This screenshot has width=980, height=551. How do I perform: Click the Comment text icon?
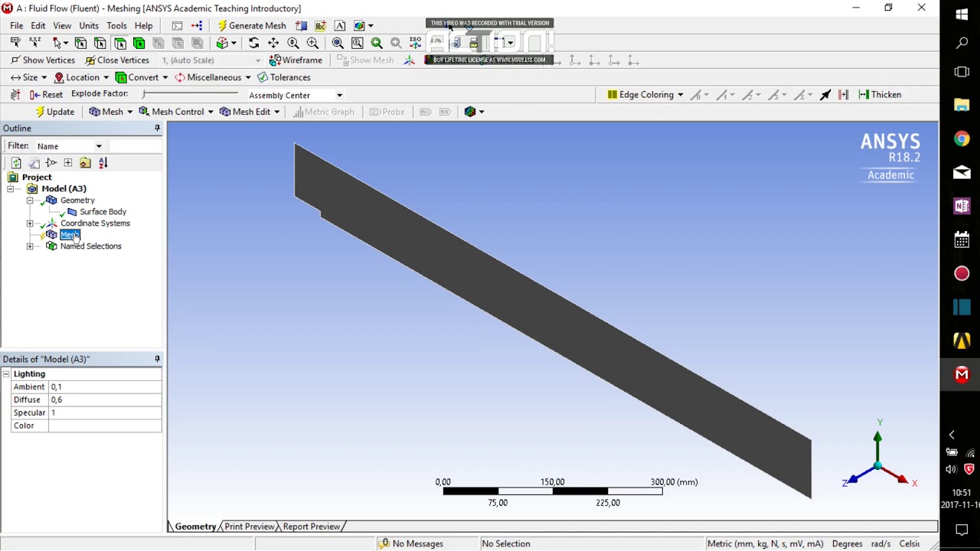click(x=340, y=25)
